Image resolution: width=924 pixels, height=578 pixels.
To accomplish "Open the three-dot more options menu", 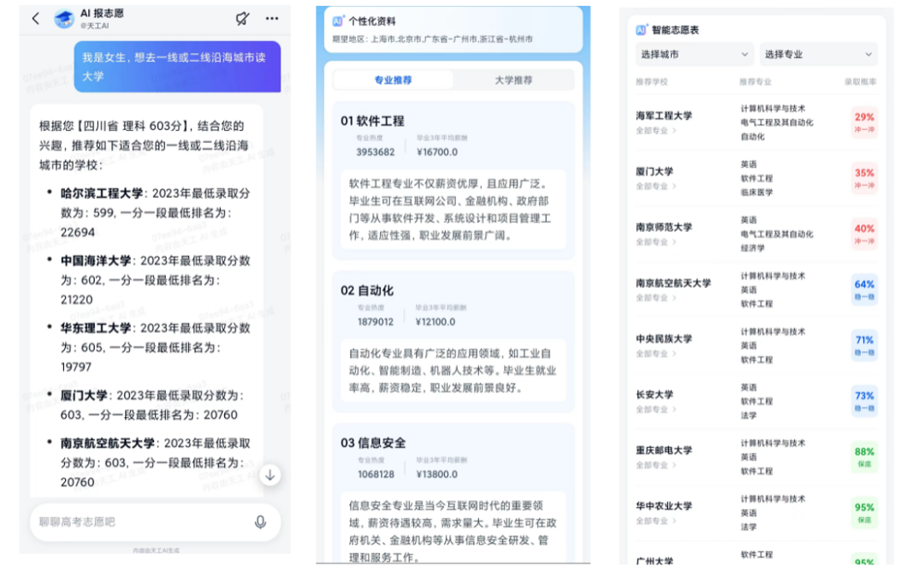I will click(x=272, y=18).
